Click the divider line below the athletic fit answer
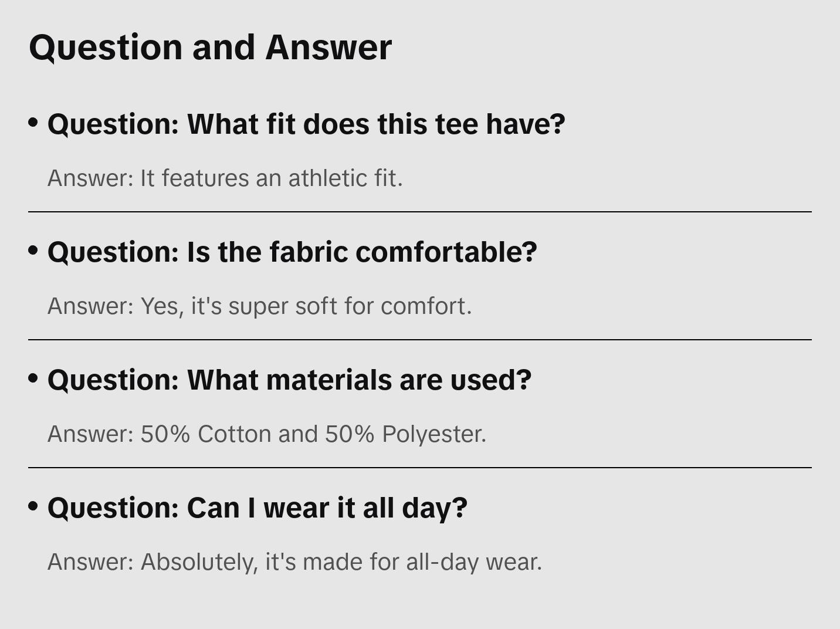The image size is (840, 629). 420,212
